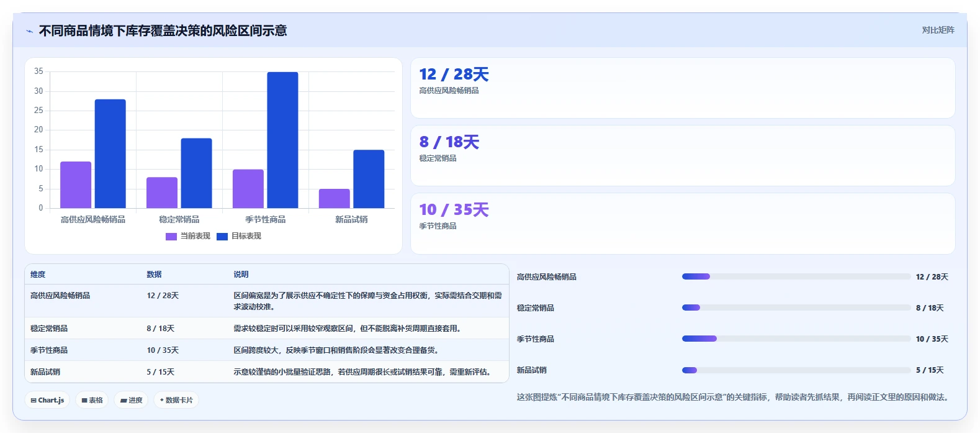The height and width of the screenshot is (433, 980).
Task: Click the 12 / 28天 table cell
Action: pos(163,295)
